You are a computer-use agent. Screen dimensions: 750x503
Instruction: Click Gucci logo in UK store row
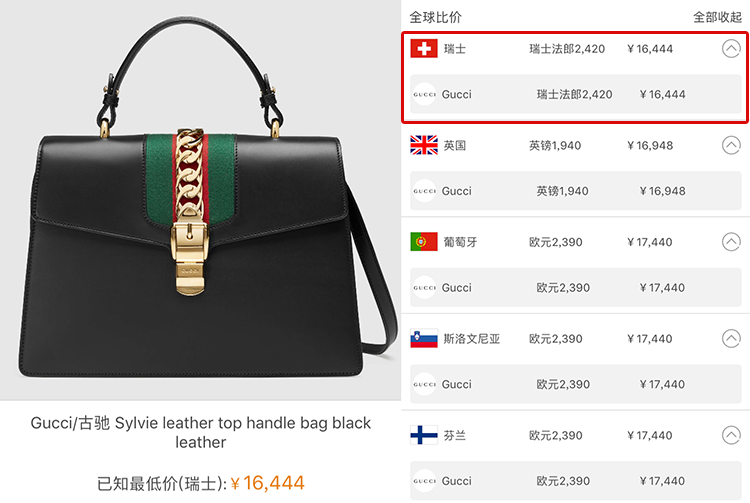coord(424,191)
